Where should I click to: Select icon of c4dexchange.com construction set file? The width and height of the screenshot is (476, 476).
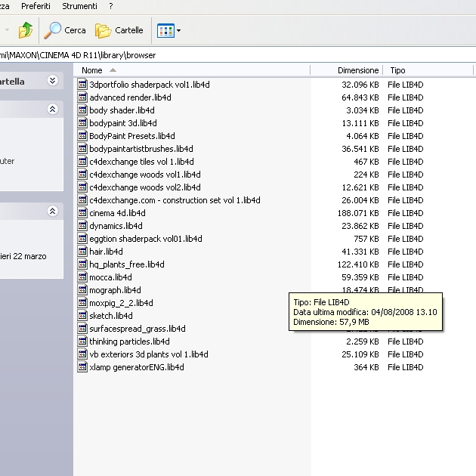(x=82, y=200)
